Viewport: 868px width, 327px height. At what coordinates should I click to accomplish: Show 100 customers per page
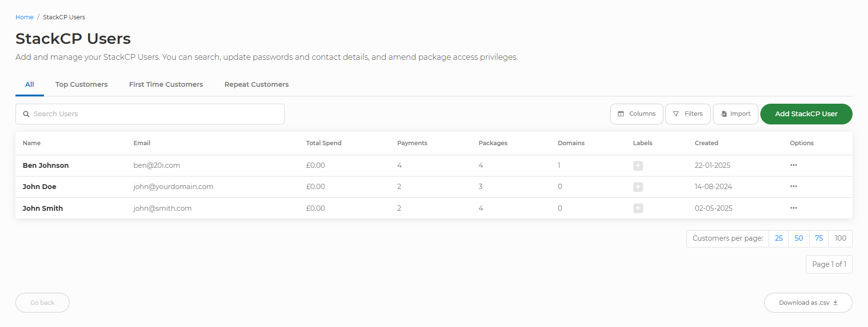pos(840,238)
